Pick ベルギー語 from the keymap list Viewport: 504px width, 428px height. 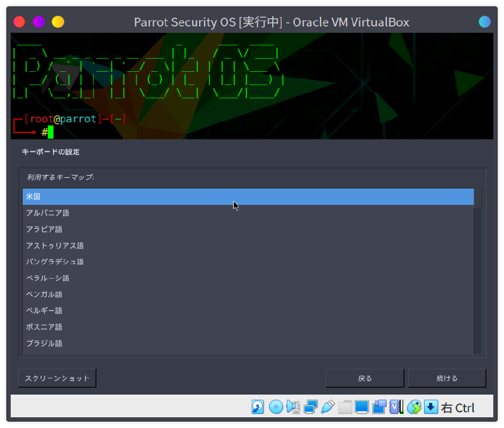pos(248,311)
